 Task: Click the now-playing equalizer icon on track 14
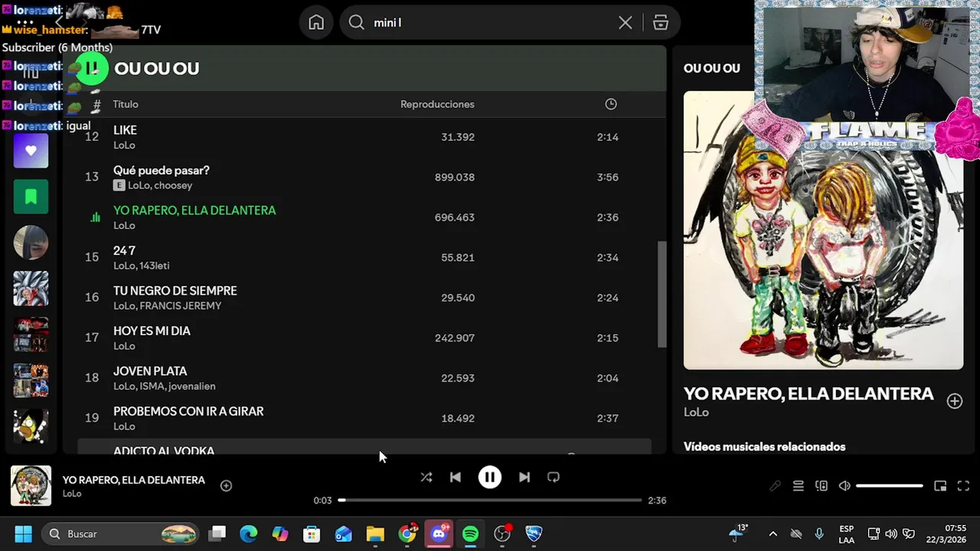[95, 217]
